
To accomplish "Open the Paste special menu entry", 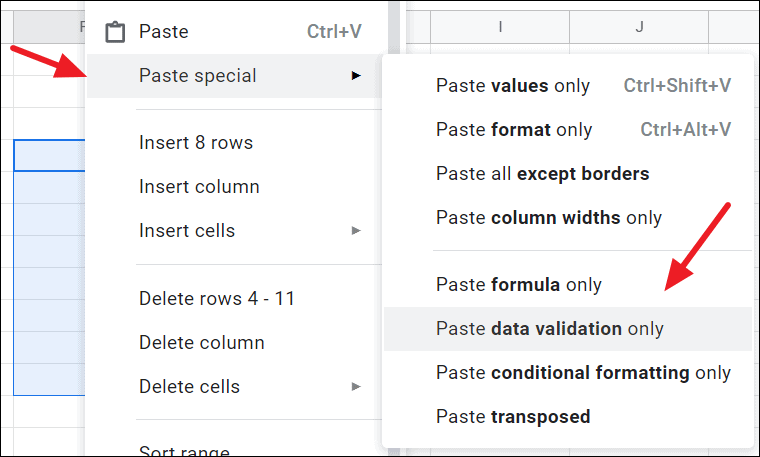I will [x=198, y=75].
